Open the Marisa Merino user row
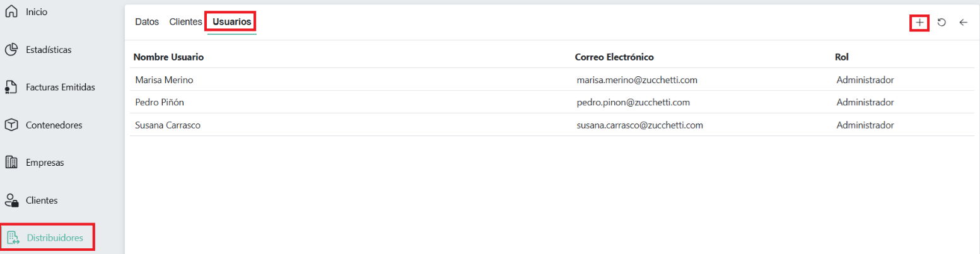This screenshot has height=254, width=980. point(164,80)
